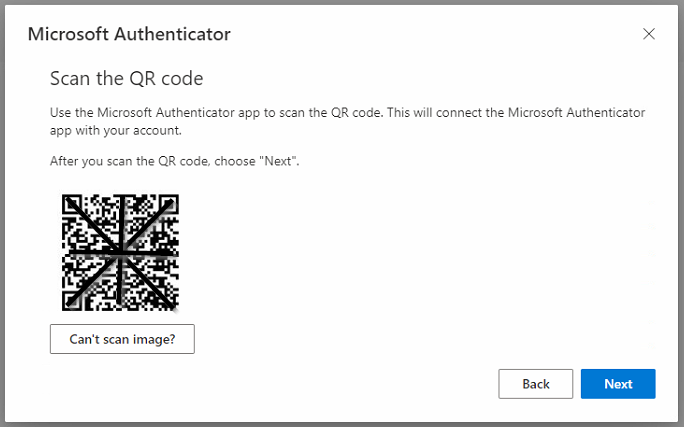Go Back to the previous step
Screen dimensions: 684x427
535,384
